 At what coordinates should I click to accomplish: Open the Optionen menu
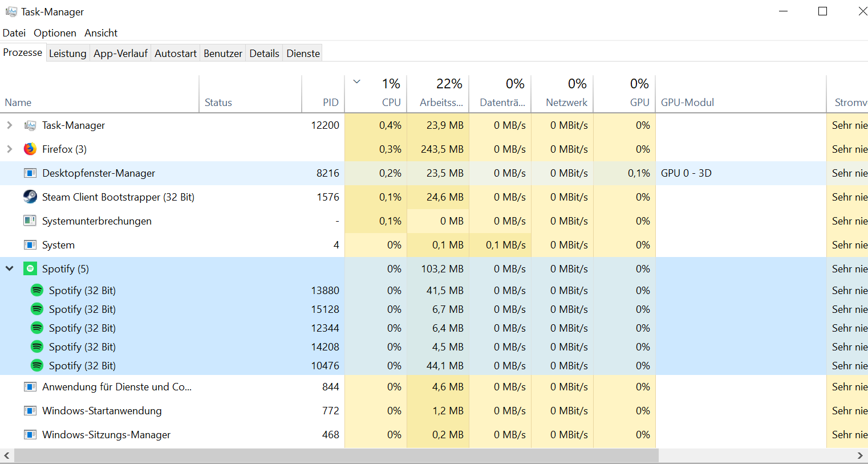coord(55,33)
